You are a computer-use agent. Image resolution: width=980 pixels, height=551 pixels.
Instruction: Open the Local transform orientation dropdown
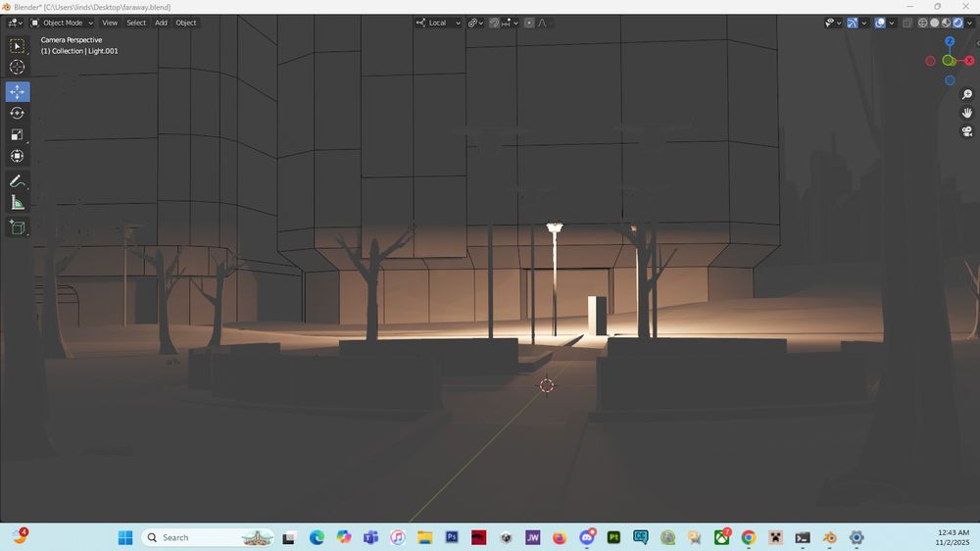[x=438, y=23]
